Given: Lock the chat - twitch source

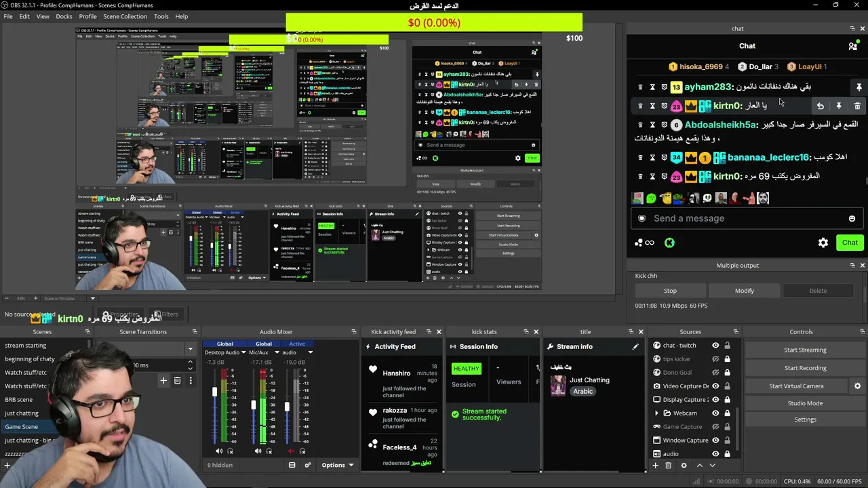Looking at the screenshot, I should click(728, 346).
